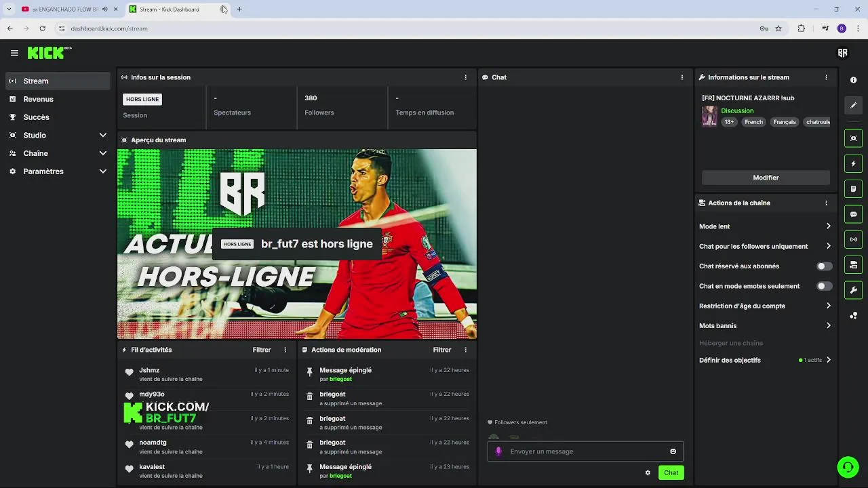This screenshot has width=868, height=488.
Task: Open Filtrer in Actions de modération
Action: click(442, 350)
